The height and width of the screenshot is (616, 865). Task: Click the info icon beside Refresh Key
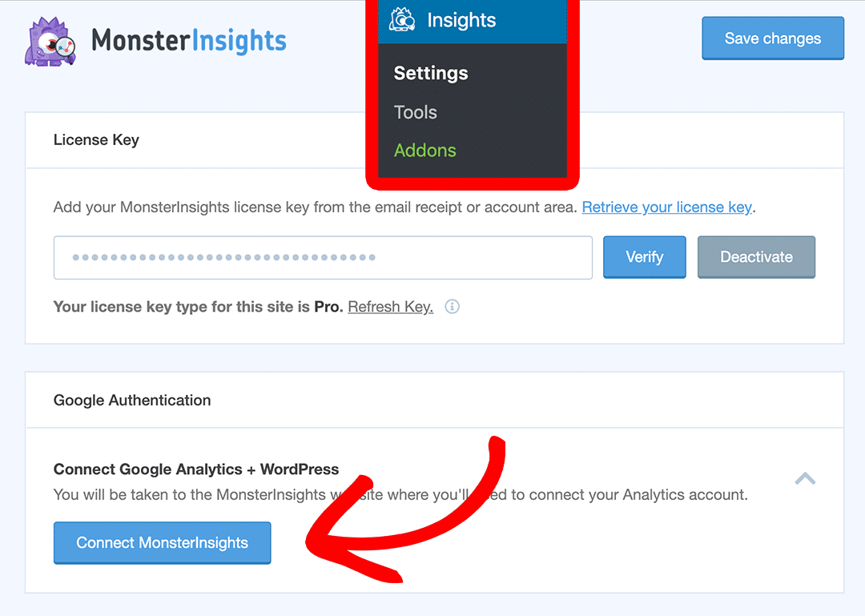click(x=452, y=307)
